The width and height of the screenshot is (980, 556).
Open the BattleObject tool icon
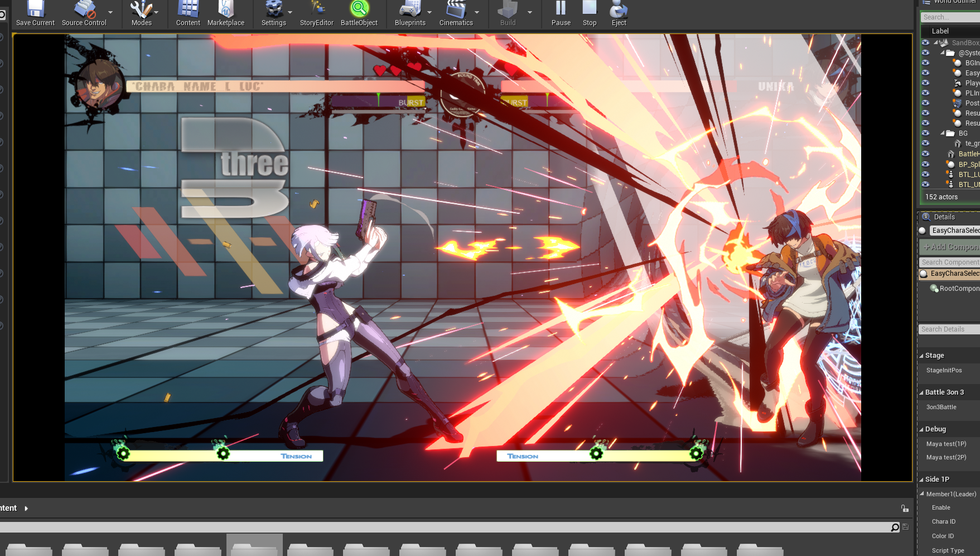point(359,8)
